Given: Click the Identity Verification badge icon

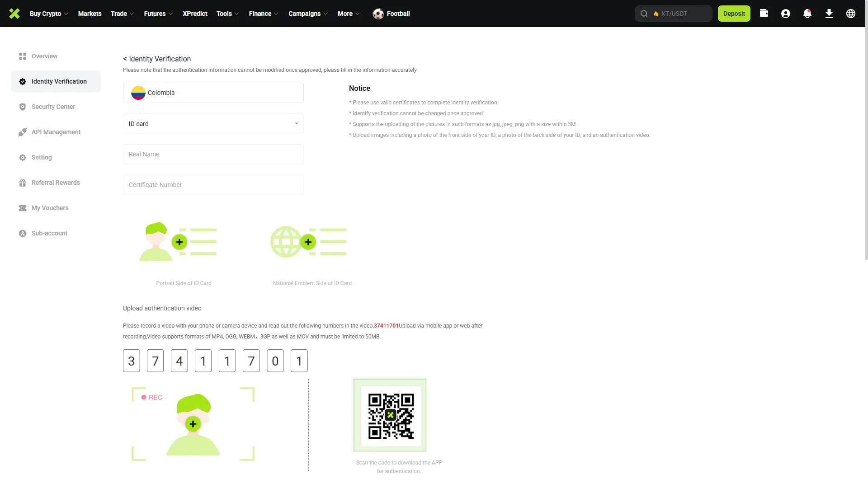Looking at the screenshot, I should coord(23,81).
